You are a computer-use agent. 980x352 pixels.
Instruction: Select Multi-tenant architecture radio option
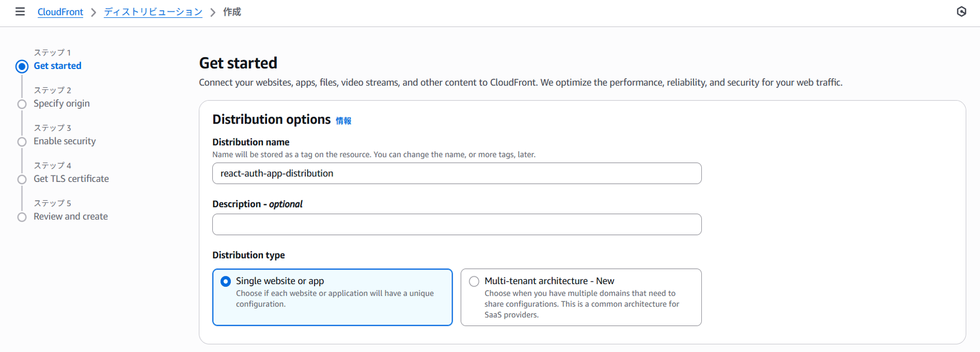point(474,281)
